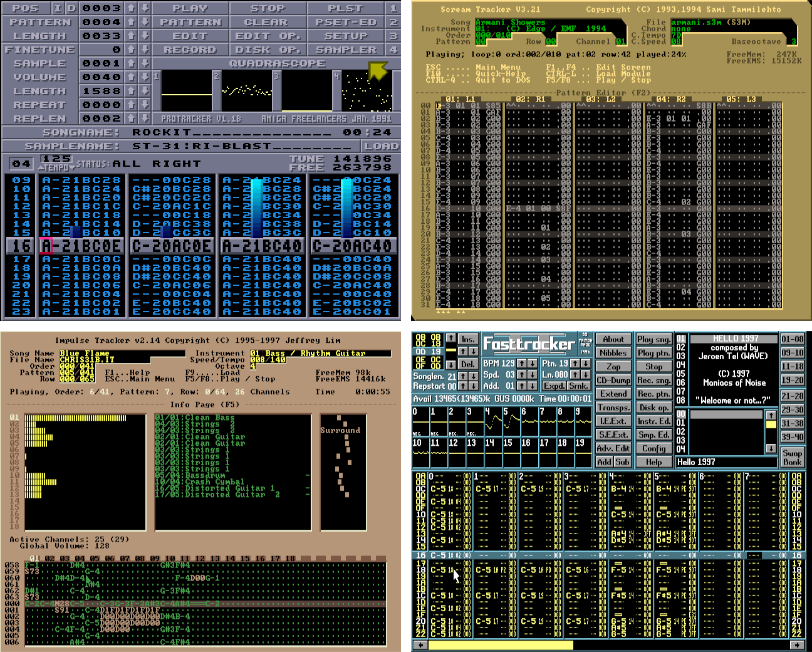Click Fasttracker pattern scrollbar left arrow
Viewport: 812px width, 652px height.
click(x=420, y=645)
